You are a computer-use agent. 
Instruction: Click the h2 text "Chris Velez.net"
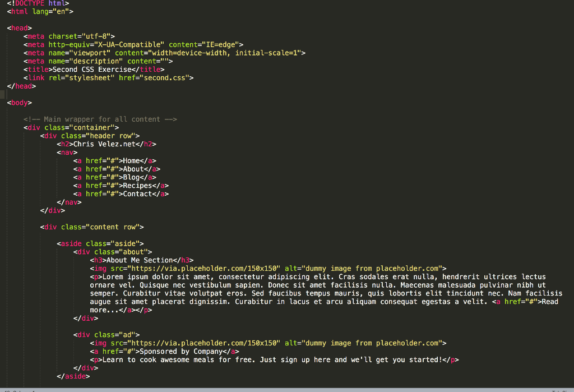point(104,144)
